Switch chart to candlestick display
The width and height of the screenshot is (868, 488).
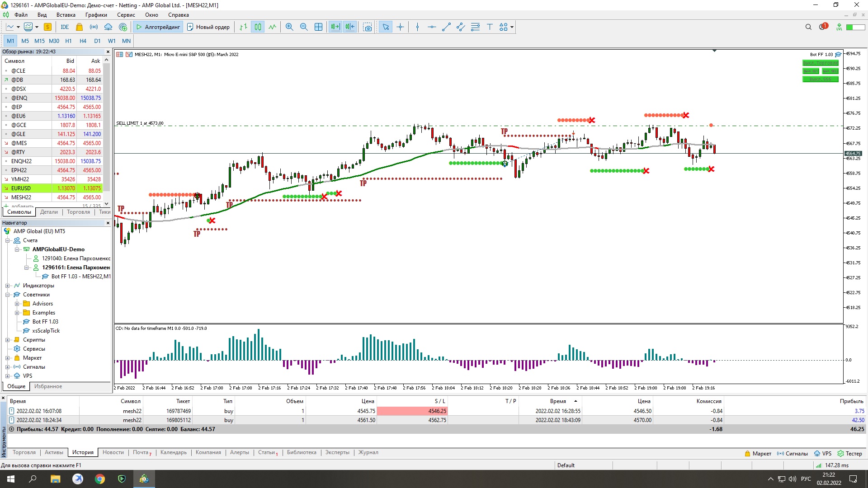coord(258,27)
